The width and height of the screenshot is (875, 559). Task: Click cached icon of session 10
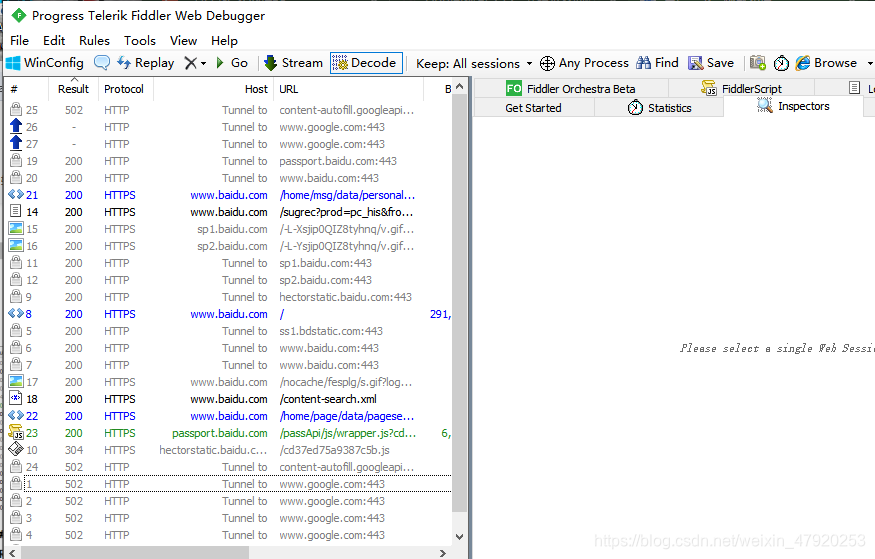pos(16,449)
